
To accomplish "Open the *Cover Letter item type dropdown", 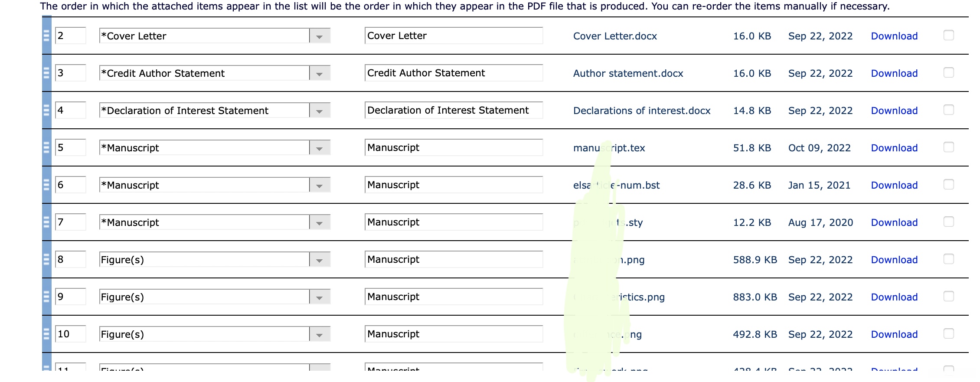I will [x=319, y=36].
